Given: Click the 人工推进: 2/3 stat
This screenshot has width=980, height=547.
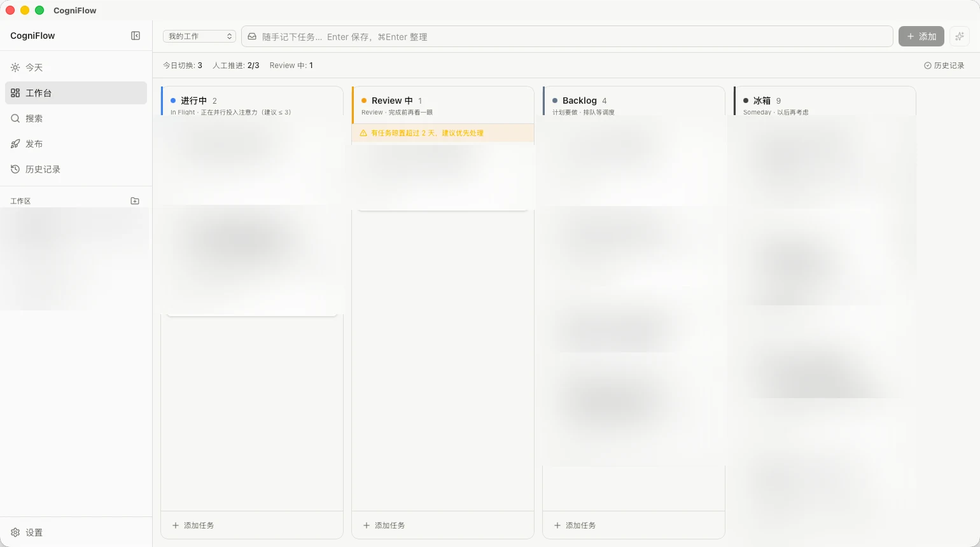Looking at the screenshot, I should point(236,66).
